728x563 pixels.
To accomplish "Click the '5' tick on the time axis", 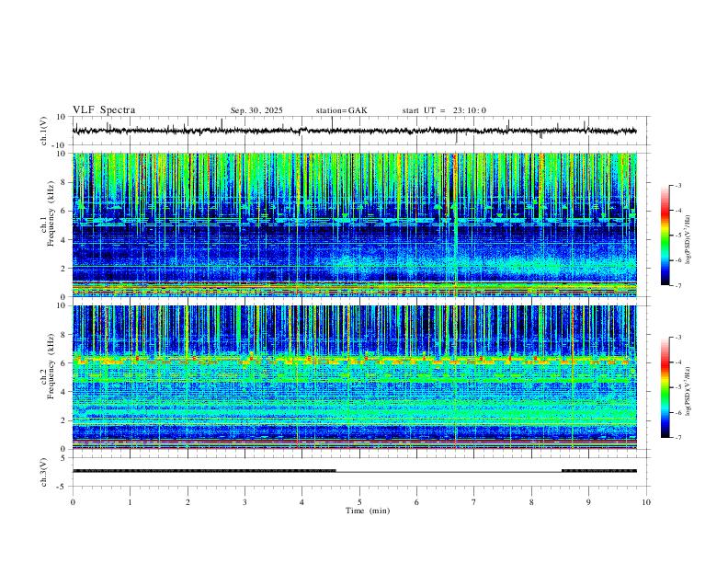I will coord(359,502).
